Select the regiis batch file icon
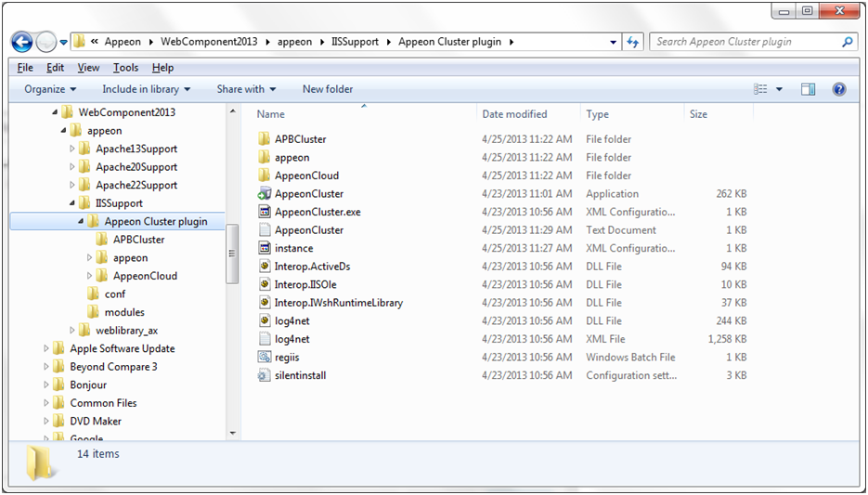This screenshot has height=495, width=868. pos(265,358)
